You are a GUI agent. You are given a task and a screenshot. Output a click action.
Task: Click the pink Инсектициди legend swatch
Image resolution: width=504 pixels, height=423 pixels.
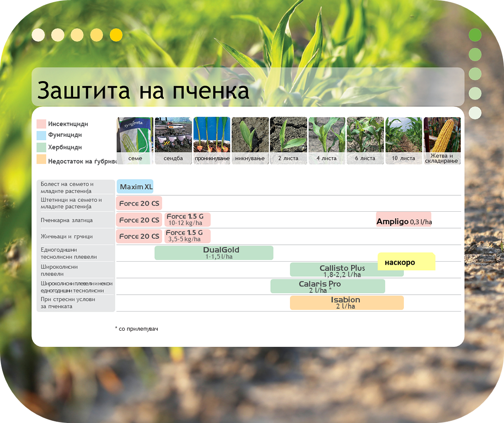point(41,124)
